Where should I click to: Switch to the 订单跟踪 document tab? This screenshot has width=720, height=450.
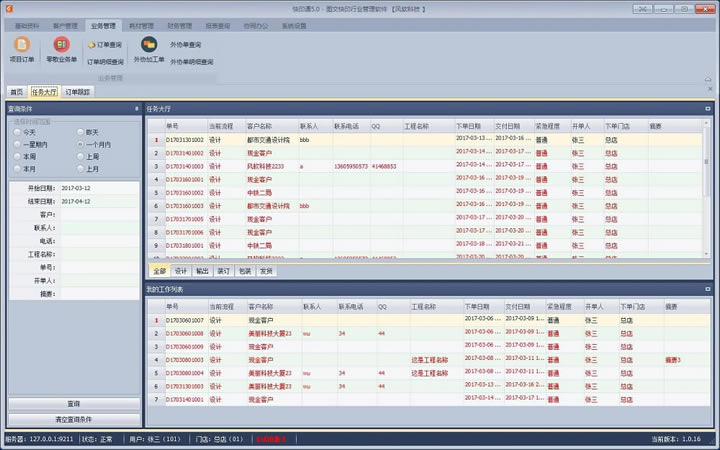[x=78, y=92]
